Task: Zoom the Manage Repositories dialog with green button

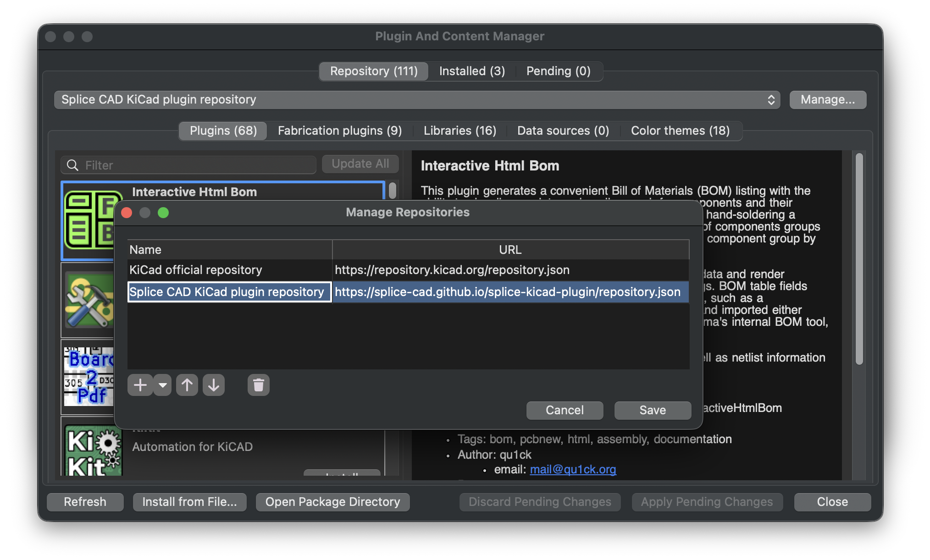Action: 163,213
